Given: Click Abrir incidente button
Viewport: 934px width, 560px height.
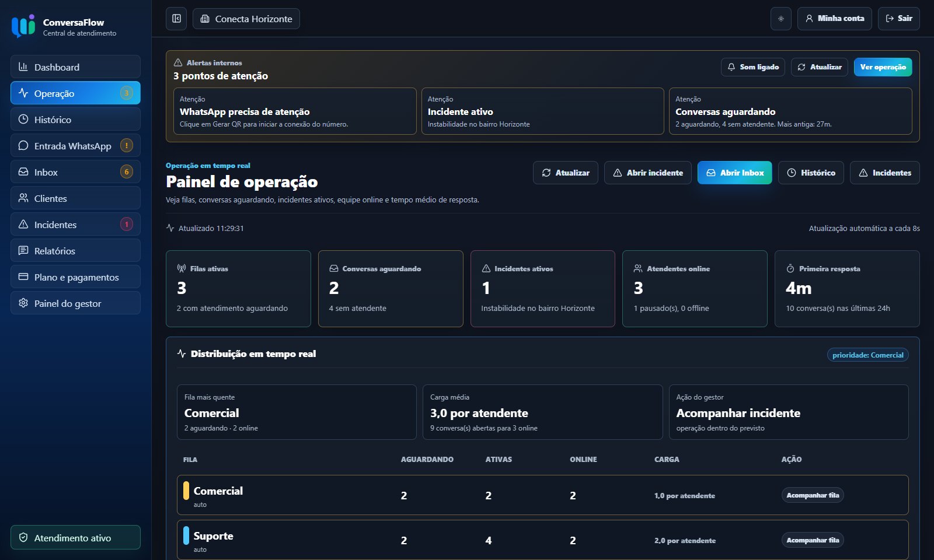Looking at the screenshot, I should 648,173.
